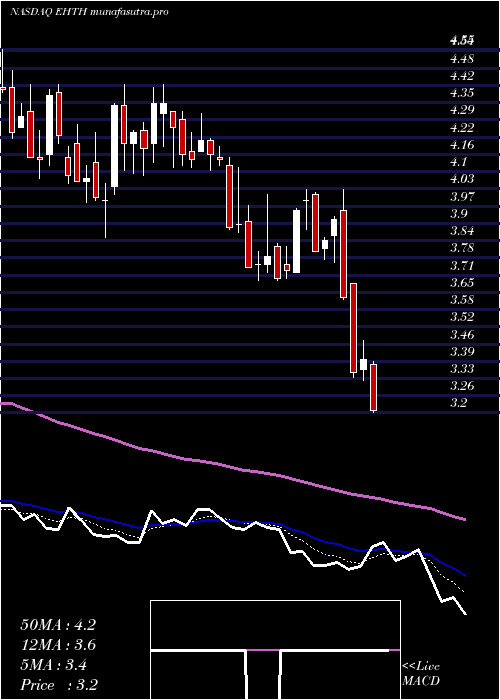Viewport: 500px width, 700px height.
Task: Click the <<Live MACD label
Action: [421, 674]
